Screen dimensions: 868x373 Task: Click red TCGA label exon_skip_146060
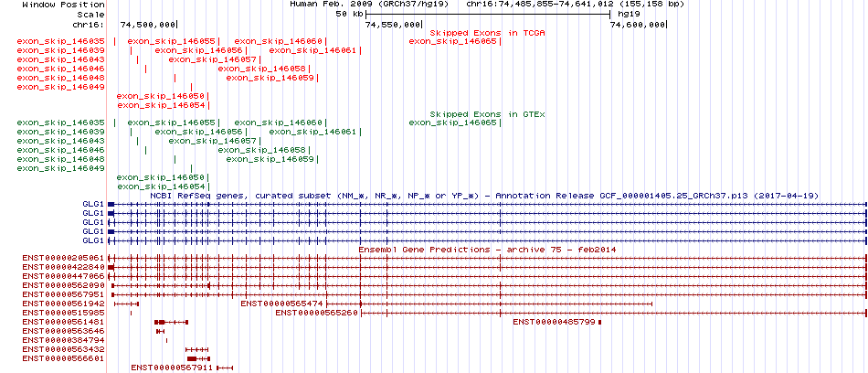pyautogui.click(x=279, y=41)
